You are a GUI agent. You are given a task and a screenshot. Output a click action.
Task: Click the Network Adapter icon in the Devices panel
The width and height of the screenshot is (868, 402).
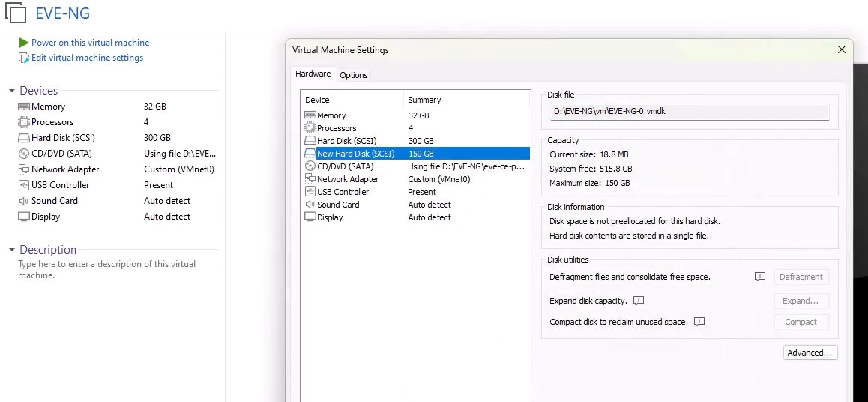[x=24, y=169]
